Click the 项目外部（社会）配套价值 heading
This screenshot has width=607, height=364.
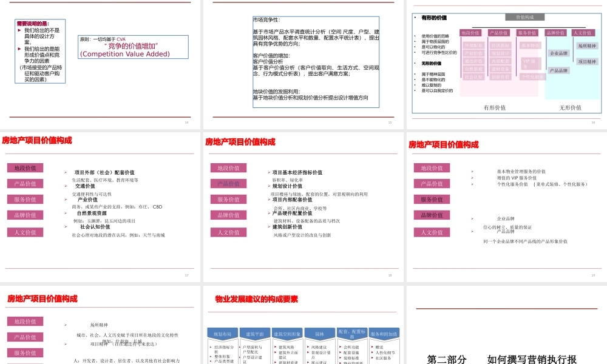click(104, 172)
